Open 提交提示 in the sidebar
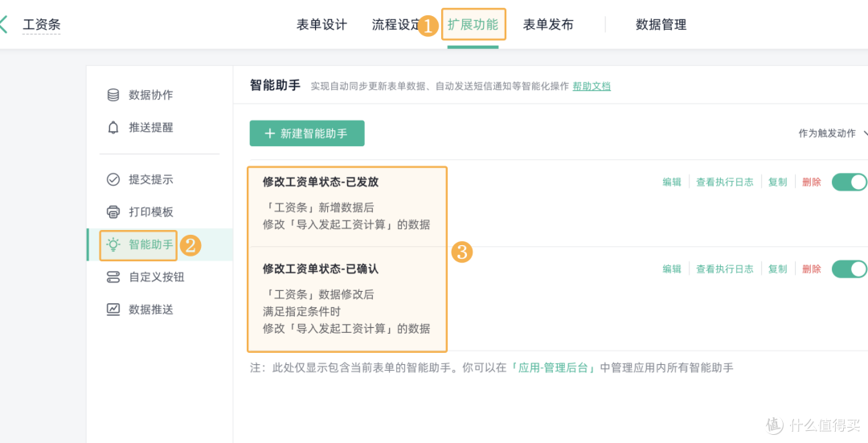868x443 pixels. pos(159,179)
